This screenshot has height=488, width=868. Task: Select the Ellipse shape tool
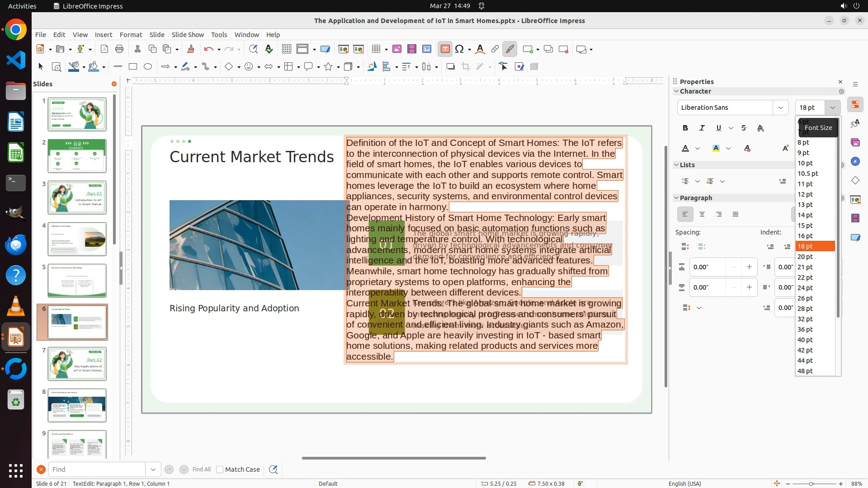[x=148, y=67]
